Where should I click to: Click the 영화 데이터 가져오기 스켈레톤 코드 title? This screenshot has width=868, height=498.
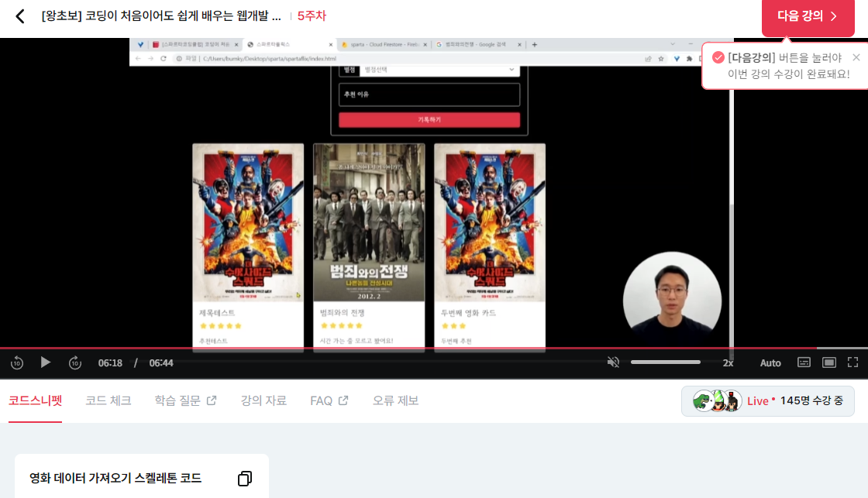pos(115,478)
